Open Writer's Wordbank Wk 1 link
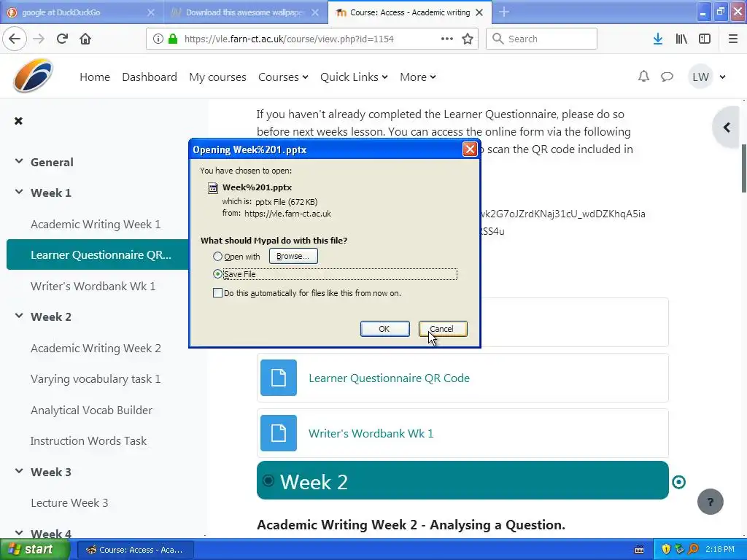The image size is (747, 560). coord(371,433)
